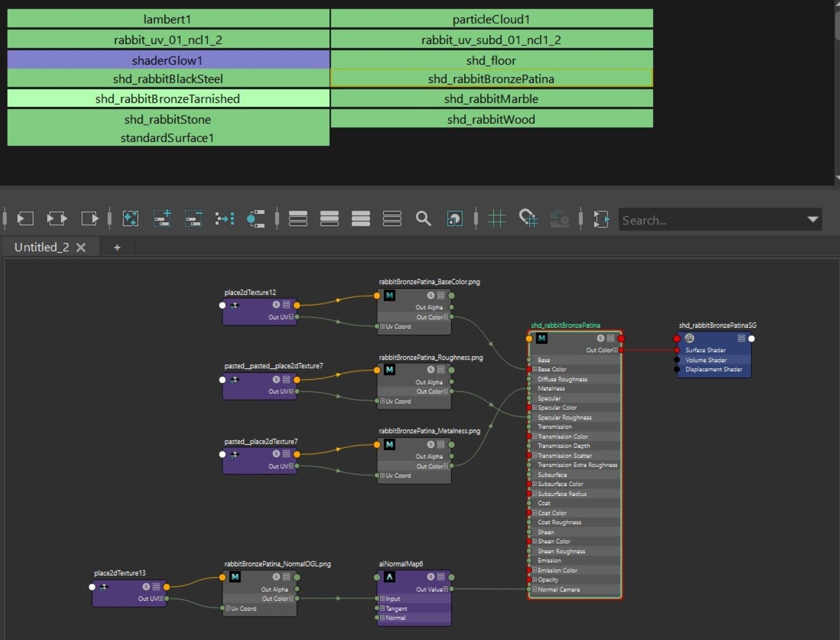Expand Base Color attribute plus icon
This screenshot has height=640, width=840.
pos(534,369)
